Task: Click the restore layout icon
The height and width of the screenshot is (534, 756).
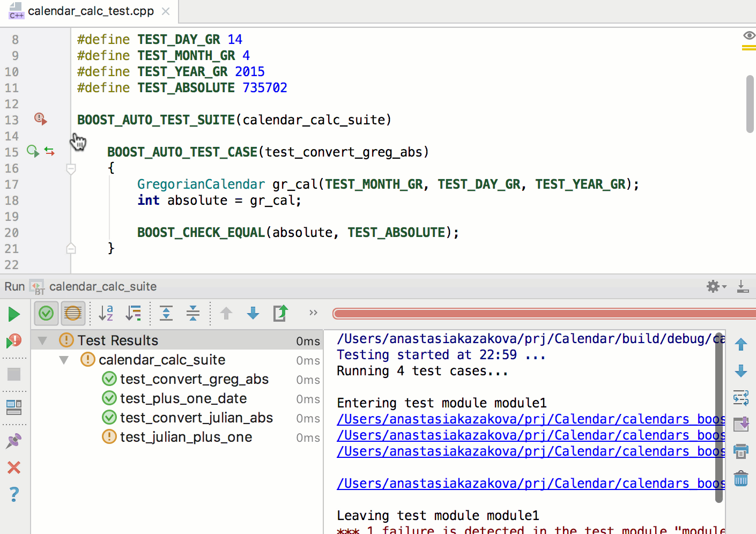Action: 14,407
